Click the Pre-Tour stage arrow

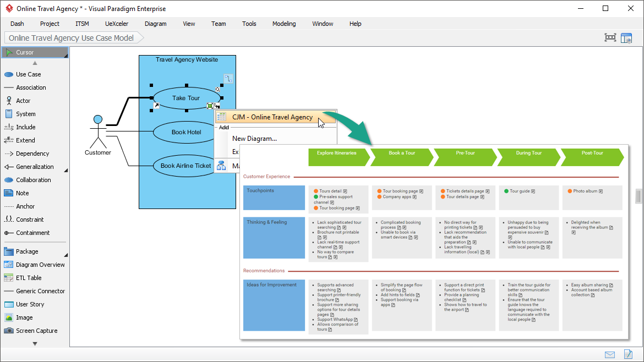[x=465, y=157]
